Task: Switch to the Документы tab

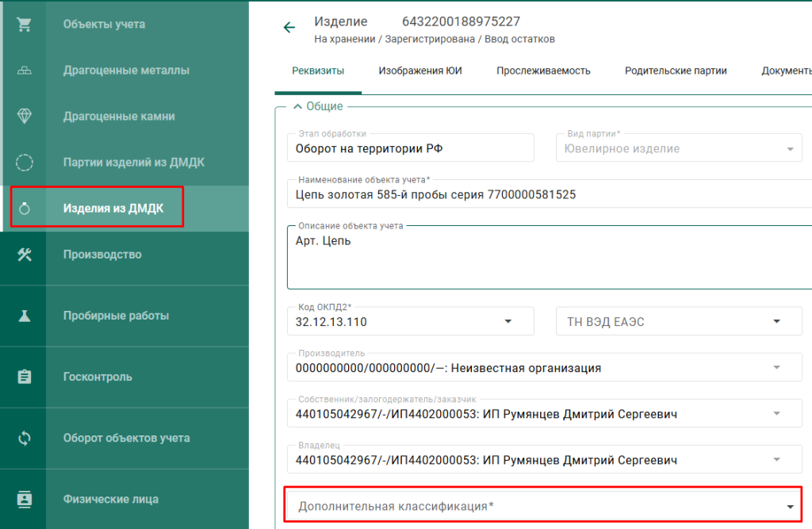Action: pyautogui.click(x=786, y=71)
